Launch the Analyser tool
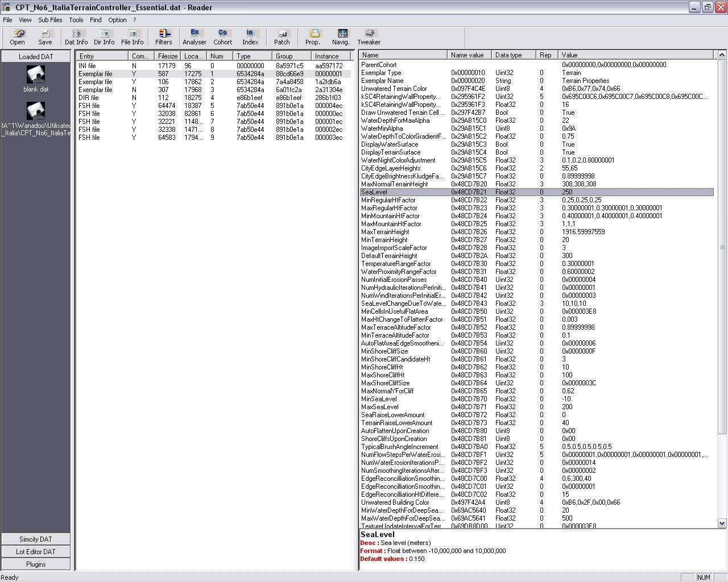 coord(195,37)
